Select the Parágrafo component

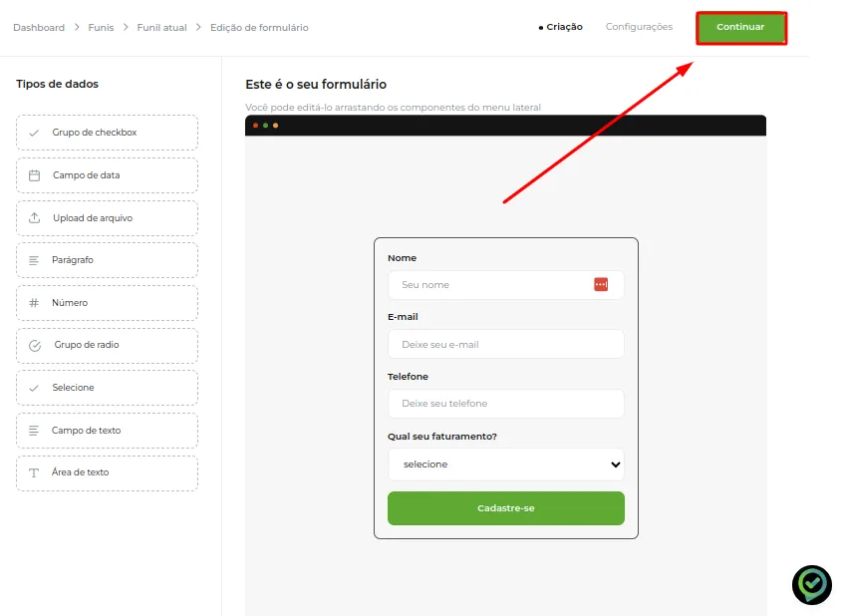click(108, 260)
